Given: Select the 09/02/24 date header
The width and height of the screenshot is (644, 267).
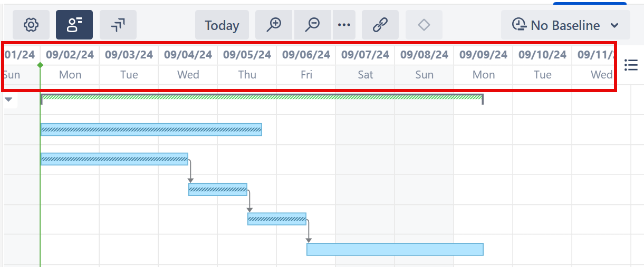Looking at the screenshot, I should [70, 55].
